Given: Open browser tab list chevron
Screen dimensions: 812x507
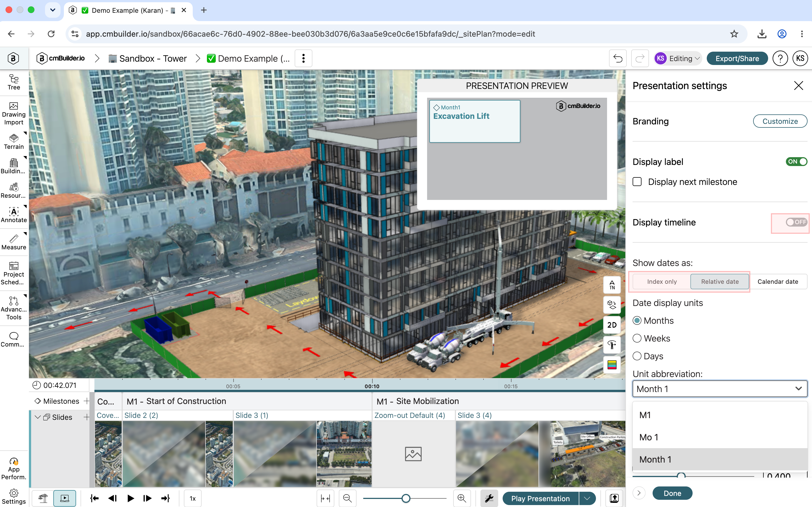Looking at the screenshot, I should (53, 10).
